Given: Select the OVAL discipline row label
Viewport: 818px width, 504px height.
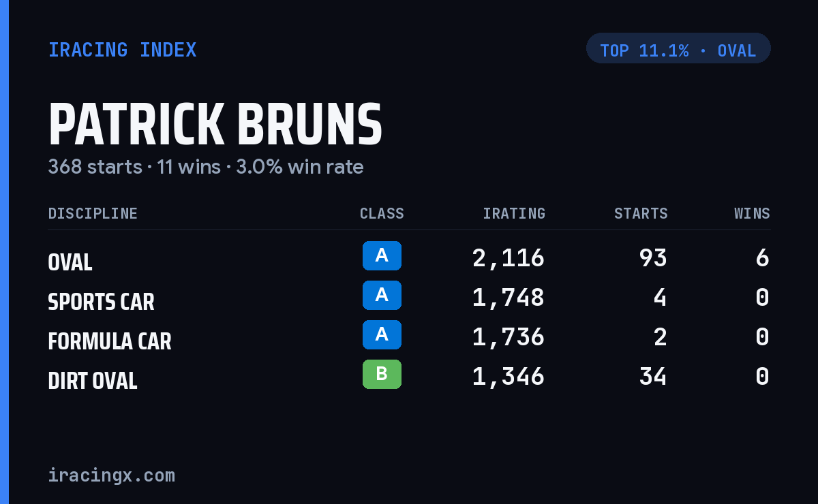Looking at the screenshot, I should pos(70,262).
